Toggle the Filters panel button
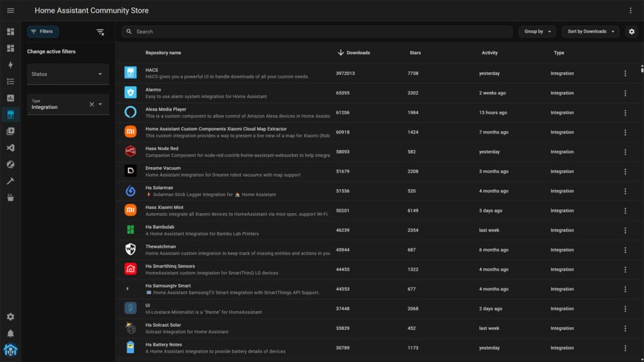The image size is (644, 362). [43, 31]
